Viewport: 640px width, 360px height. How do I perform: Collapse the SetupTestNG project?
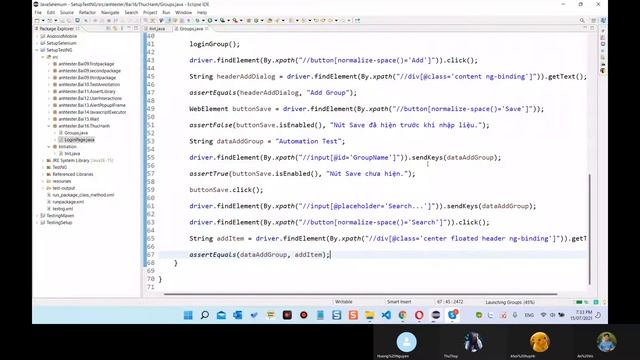pyautogui.click(x=37, y=50)
